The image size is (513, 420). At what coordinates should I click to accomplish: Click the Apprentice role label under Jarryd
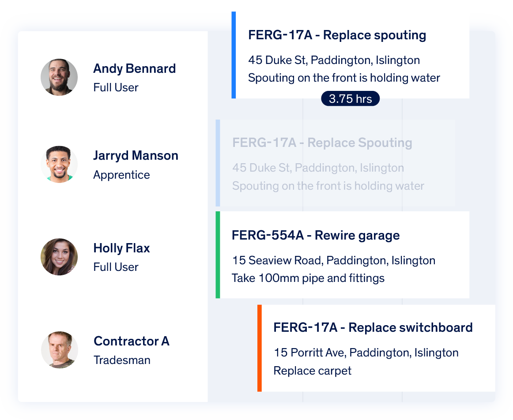(x=121, y=175)
